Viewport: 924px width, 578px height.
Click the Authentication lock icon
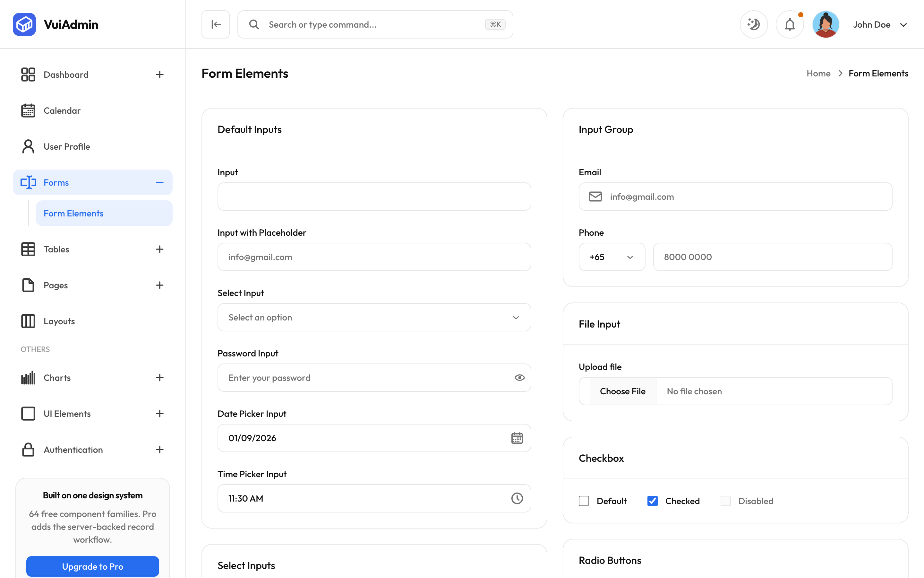tap(28, 450)
